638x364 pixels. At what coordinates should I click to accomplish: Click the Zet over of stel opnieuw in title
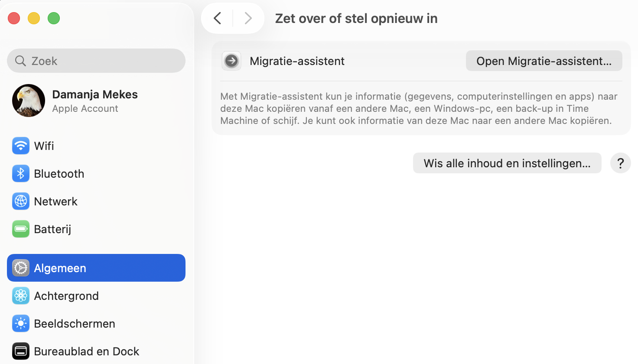point(356,18)
